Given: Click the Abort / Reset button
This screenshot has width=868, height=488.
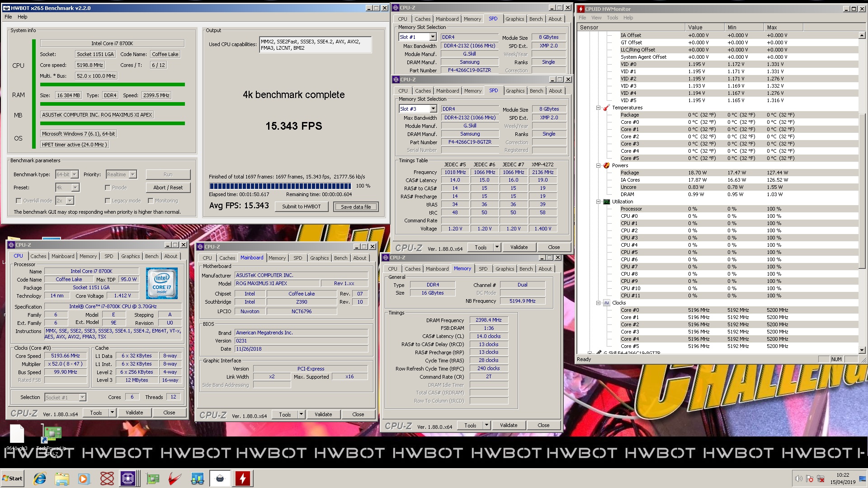Looking at the screenshot, I should (168, 188).
